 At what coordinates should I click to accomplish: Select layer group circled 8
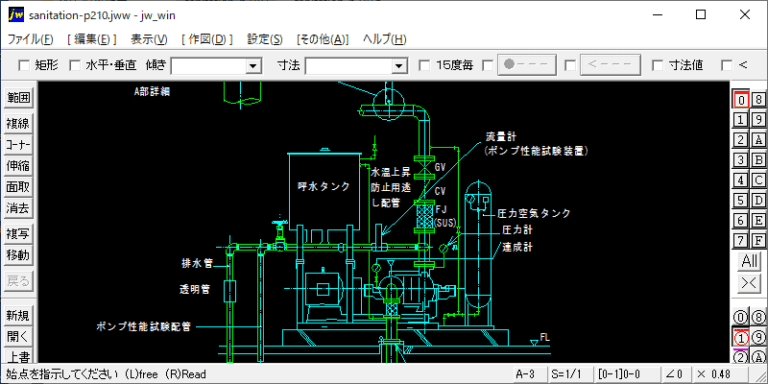759,317
